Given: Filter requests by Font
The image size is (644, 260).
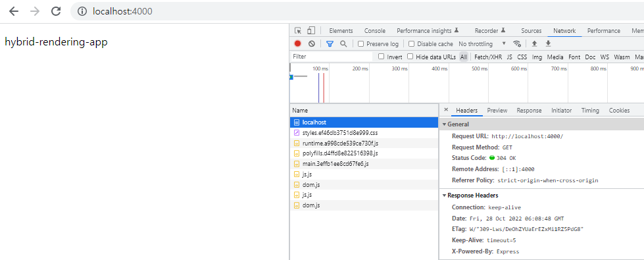Looking at the screenshot, I should (x=574, y=57).
